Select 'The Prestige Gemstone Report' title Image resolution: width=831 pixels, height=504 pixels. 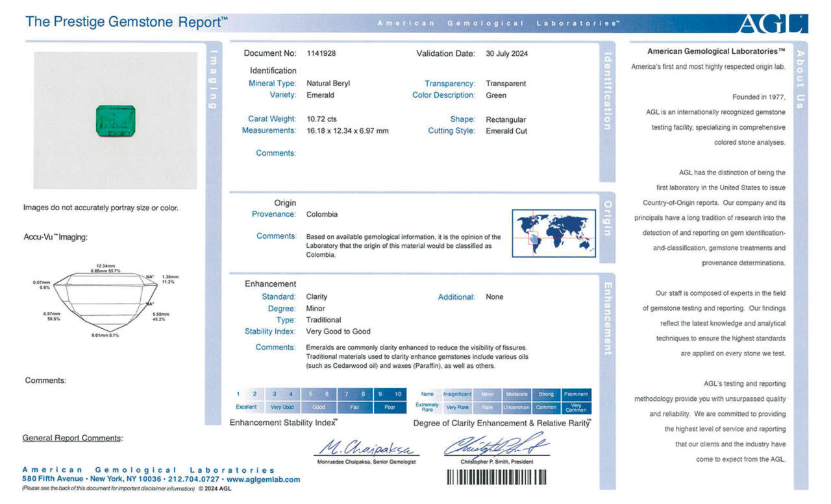pyautogui.click(x=127, y=21)
